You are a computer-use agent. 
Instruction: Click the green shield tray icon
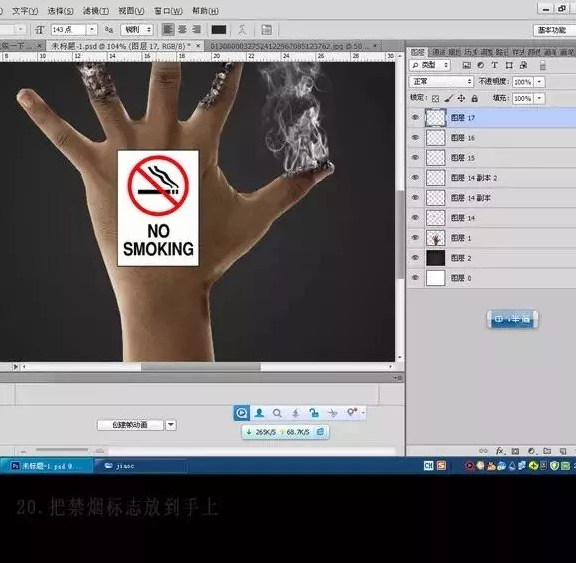click(555, 466)
